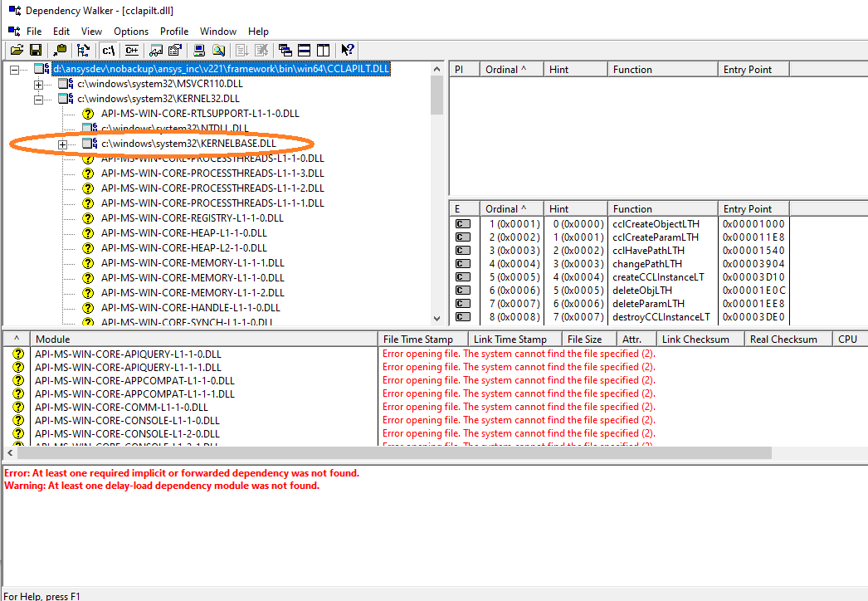Image resolution: width=868 pixels, height=601 pixels.
Task: Click the module tree scroll-up arrow
Action: pos(436,69)
